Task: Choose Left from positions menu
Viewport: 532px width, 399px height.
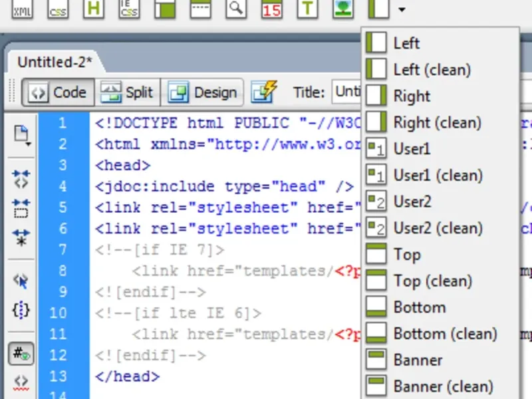Action: pyautogui.click(x=440, y=43)
